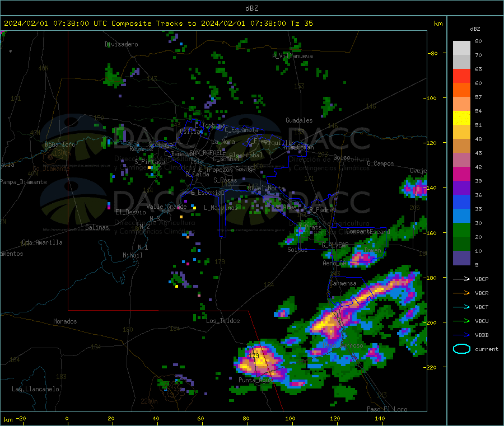Click the El_Desvio map label
The width and height of the screenshot is (504, 426).
pyautogui.click(x=130, y=212)
